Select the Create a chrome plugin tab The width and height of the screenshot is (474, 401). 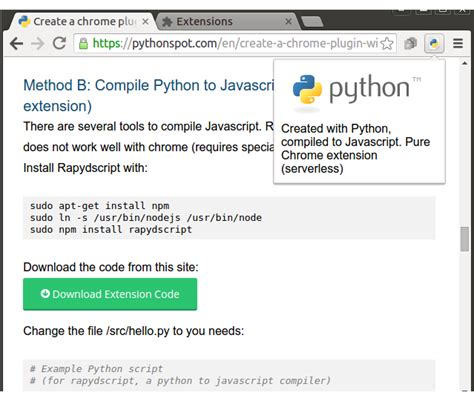coord(83,22)
